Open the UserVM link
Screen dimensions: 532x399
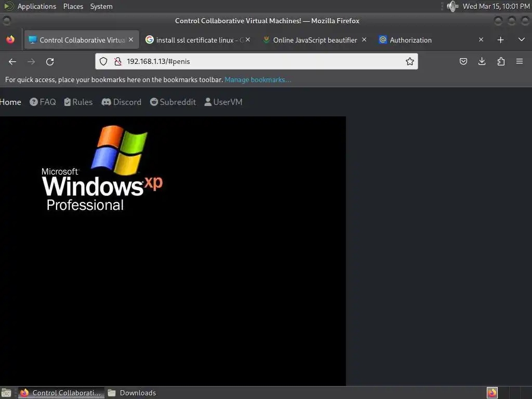(x=223, y=102)
